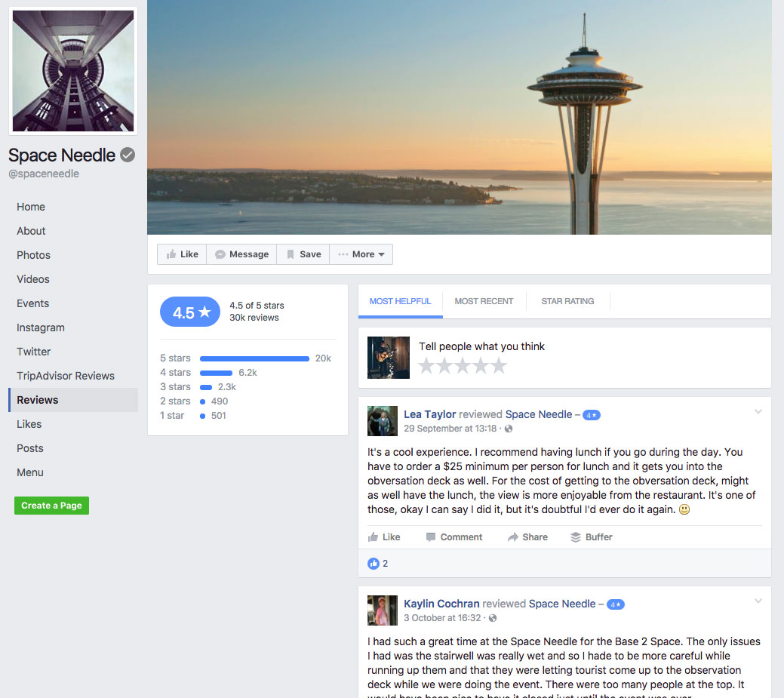Open the About section
Image resolution: width=784 pixels, height=698 pixels.
(x=31, y=231)
